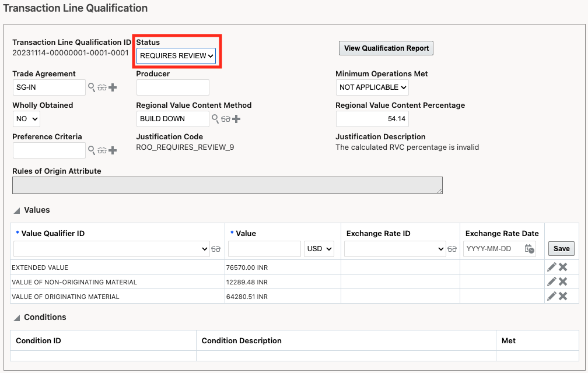Click VALUE OF ORIGINATING MATERIAL text
Screen dimensions: 588x373
65,297
